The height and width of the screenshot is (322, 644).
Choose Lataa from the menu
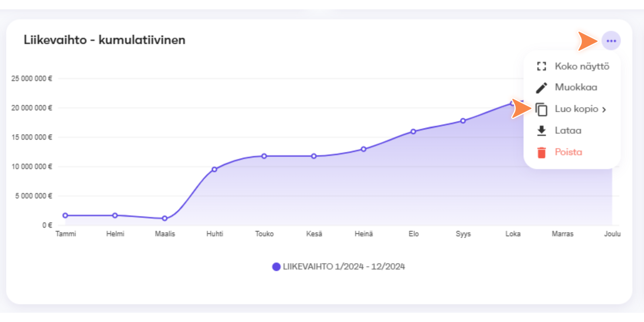[573, 131]
